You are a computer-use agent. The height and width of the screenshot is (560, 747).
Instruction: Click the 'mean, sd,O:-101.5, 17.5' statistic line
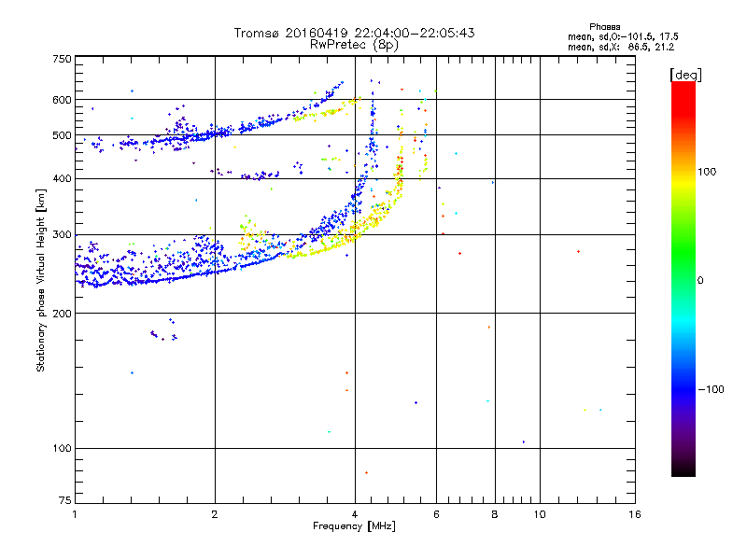(x=623, y=37)
